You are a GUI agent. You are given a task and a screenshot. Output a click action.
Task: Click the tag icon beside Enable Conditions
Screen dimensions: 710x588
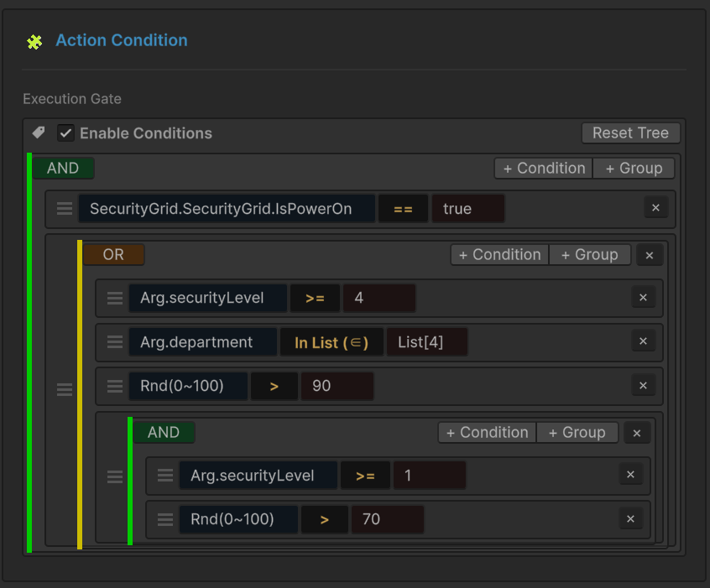click(x=39, y=133)
